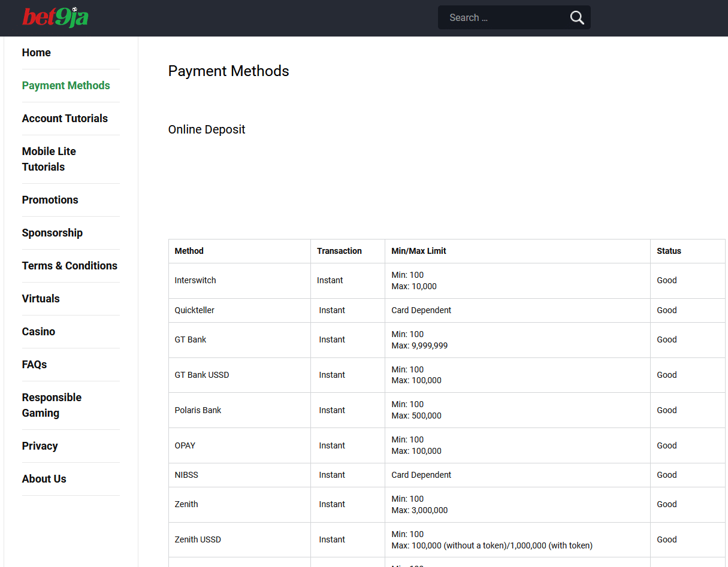Image resolution: width=728 pixels, height=567 pixels.
Task: View the FAQs page
Action: [x=34, y=365]
